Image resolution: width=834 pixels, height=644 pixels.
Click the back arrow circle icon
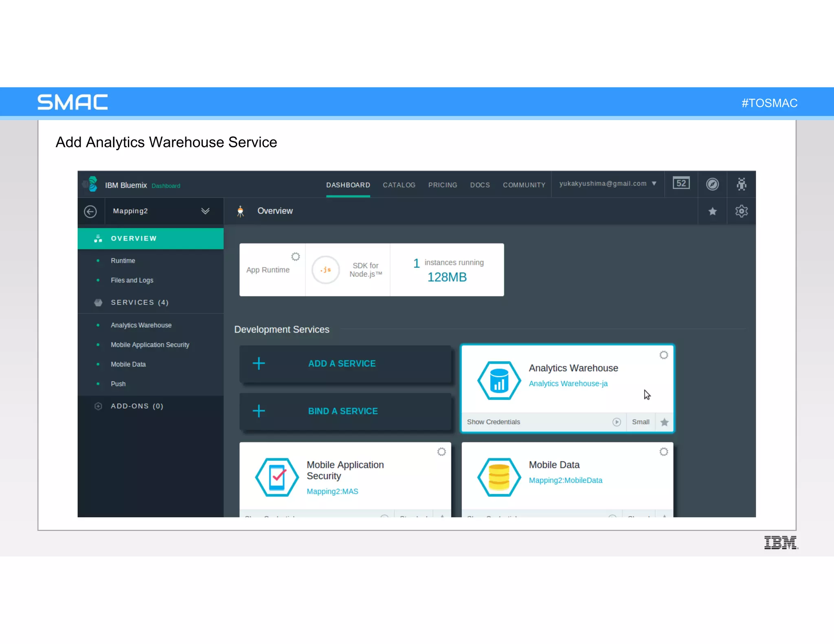90,211
